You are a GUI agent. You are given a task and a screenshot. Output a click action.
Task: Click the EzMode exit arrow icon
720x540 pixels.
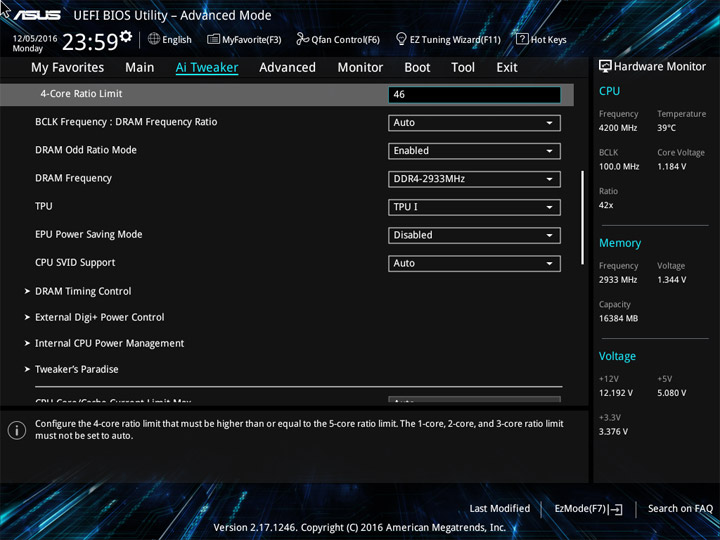(615, 509)
